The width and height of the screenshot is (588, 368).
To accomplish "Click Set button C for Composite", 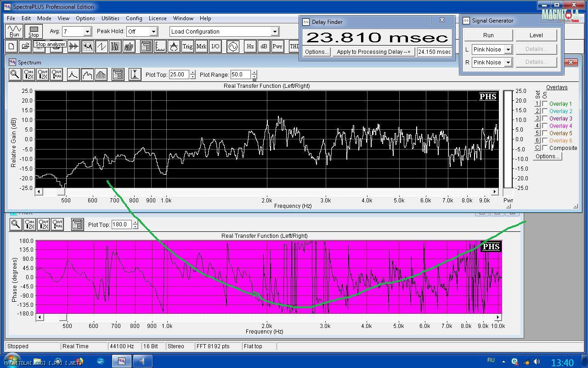I will pos(537,148).
